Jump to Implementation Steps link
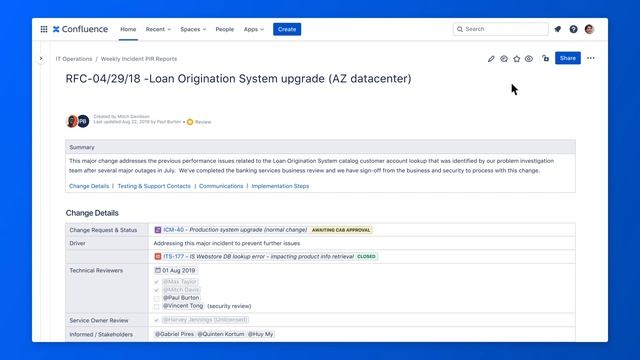This screenshot has height=360, width=640. 280,186
